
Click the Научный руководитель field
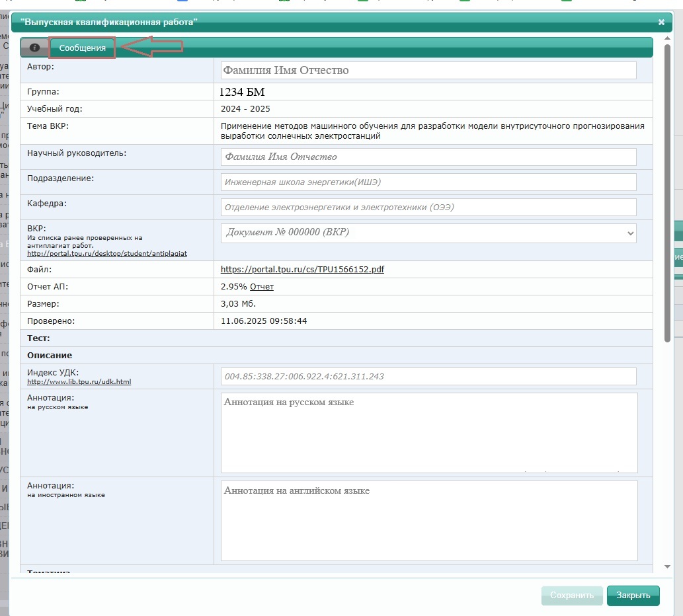click(x=428, y=157)
